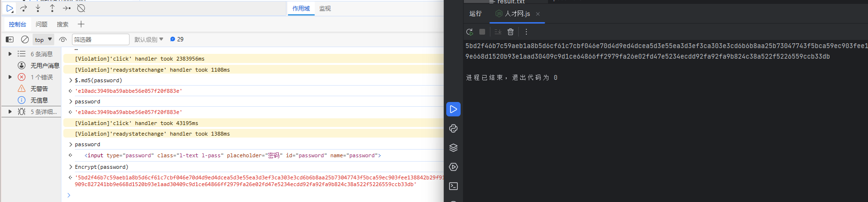Clear the run output with trash icon
This screenshot has width=868, height=202.
click(x=511, y=32)
